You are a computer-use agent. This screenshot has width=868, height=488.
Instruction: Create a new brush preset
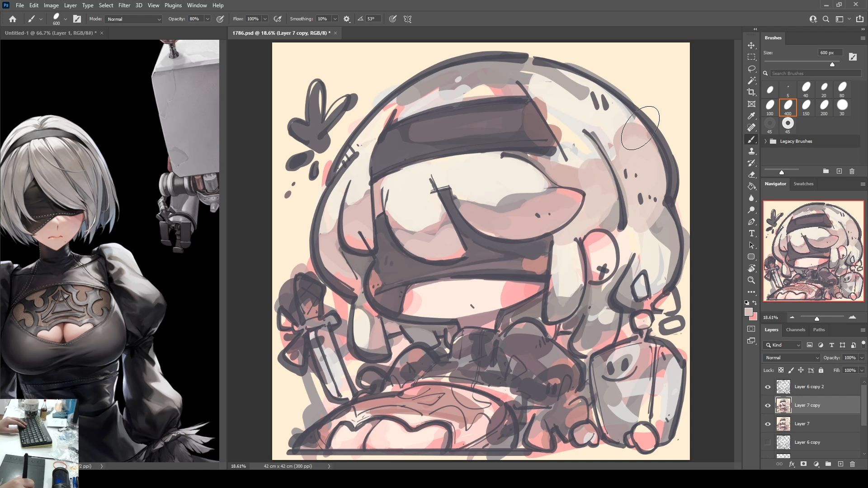839,171
